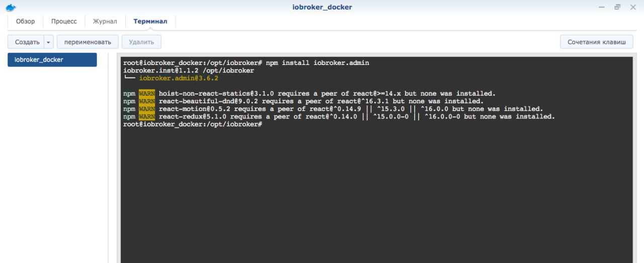Click the iobroker.inst@1.1.2 /opt/iobroker line
This screenshot has width=644, height=263.
(x=189, y=71)
